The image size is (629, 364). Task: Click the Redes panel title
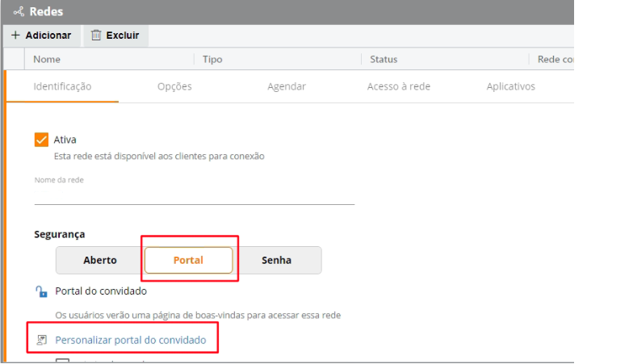46,11
